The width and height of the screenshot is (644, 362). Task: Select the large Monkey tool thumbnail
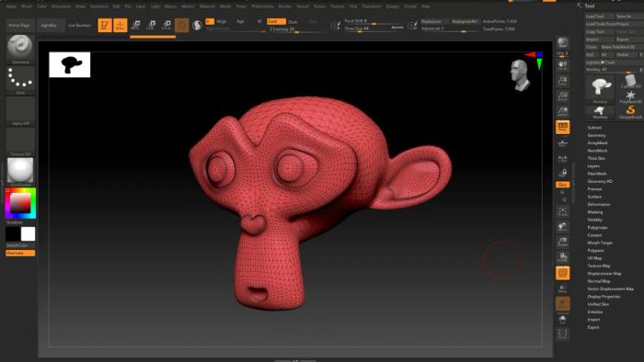(600, 89)
